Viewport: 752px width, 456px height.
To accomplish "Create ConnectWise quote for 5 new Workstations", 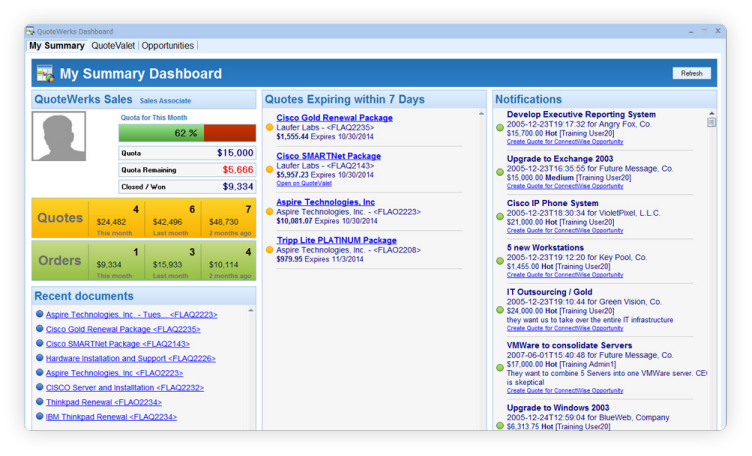I will pos(565,275).
